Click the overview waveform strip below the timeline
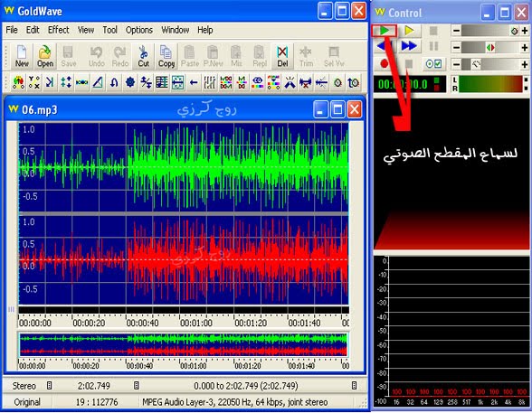Image resolution: width=532 pixels, height=413 pixels. point(184,345)
